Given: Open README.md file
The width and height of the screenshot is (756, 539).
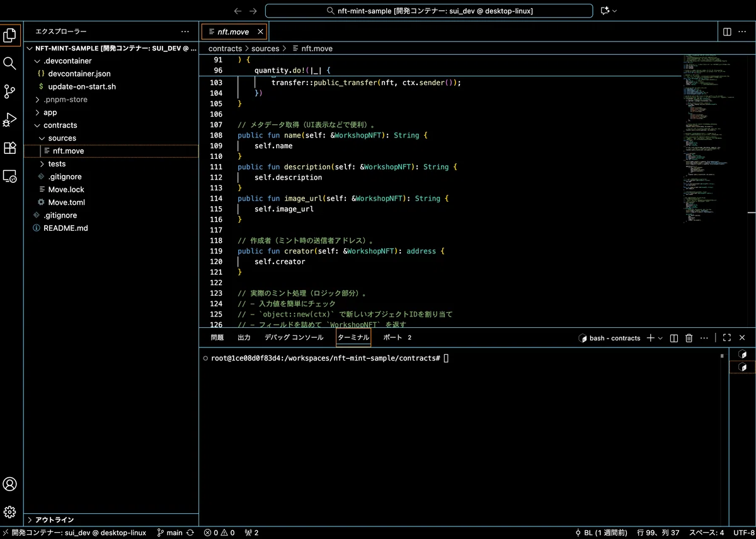Looking at the screenshot, I should pyautogui.click(x=111, y=228).
